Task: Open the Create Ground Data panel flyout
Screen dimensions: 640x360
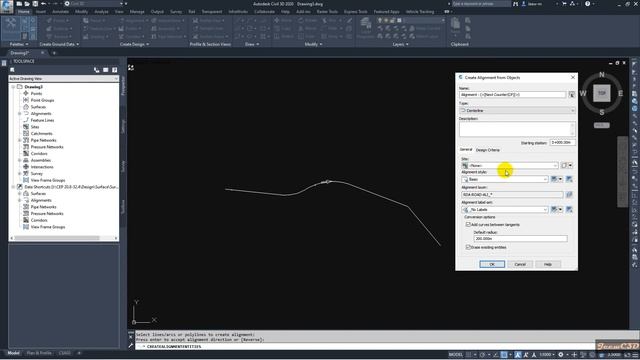Action: [59, 44]
